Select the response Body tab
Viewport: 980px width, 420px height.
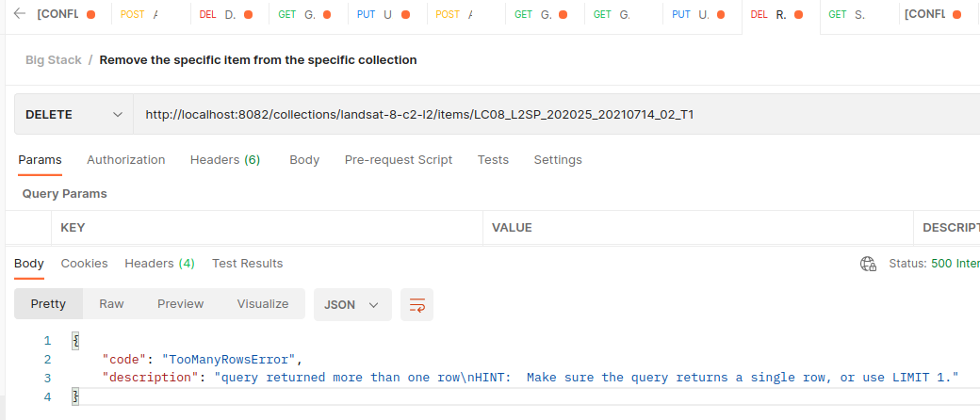coord(29,264)
